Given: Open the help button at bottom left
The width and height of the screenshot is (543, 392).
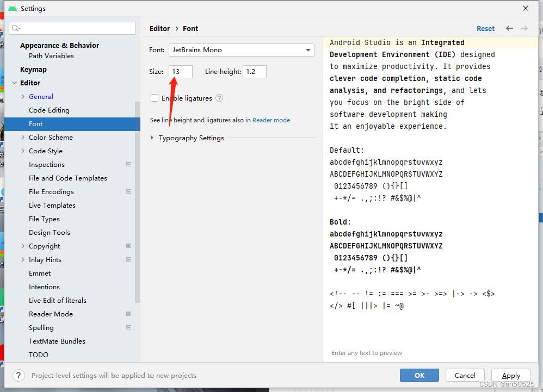Looking at the screenshot, I should [18, 375].
